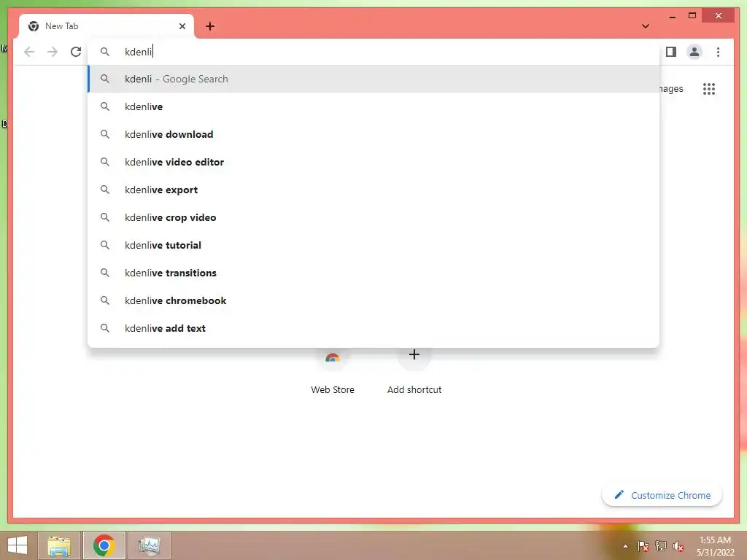This screenshot has height=560, width=747.
Task: Open the system monitor taskbar app
Action: click(x=149, y=545)
